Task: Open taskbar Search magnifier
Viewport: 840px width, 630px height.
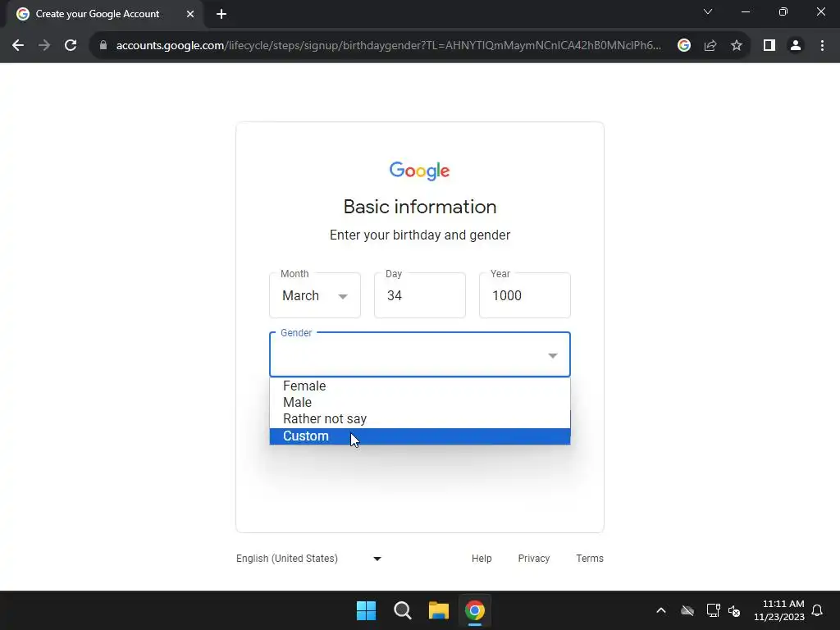Action: (402, 610)
